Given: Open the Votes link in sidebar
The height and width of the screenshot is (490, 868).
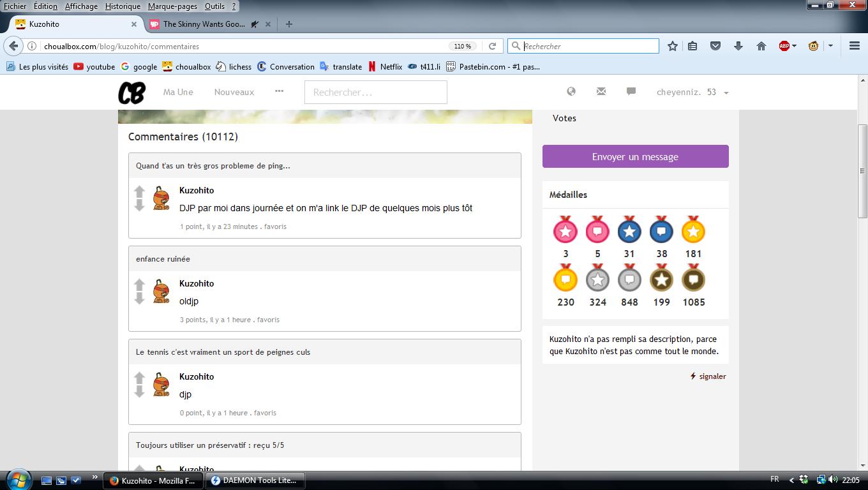Looking at the screenshot, I should click(x=564, y=118).
